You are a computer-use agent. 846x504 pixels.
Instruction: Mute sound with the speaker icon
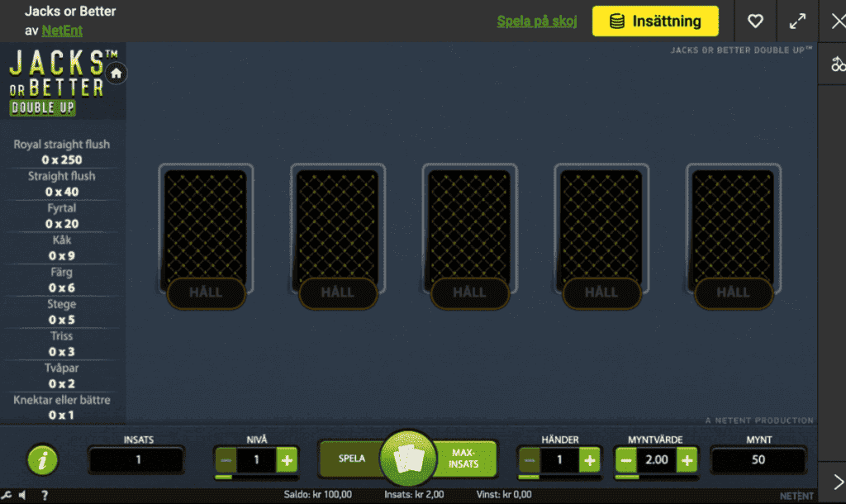(x=22, y=496)
